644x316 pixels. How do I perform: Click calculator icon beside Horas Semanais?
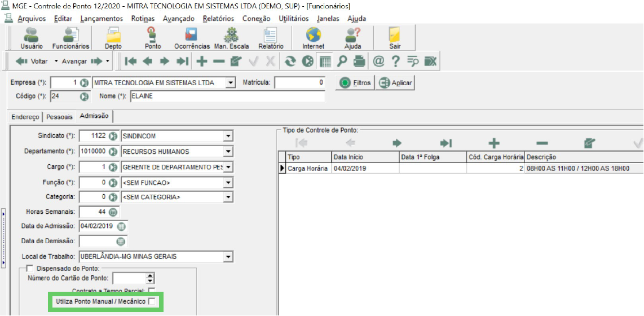click(113, 212)
